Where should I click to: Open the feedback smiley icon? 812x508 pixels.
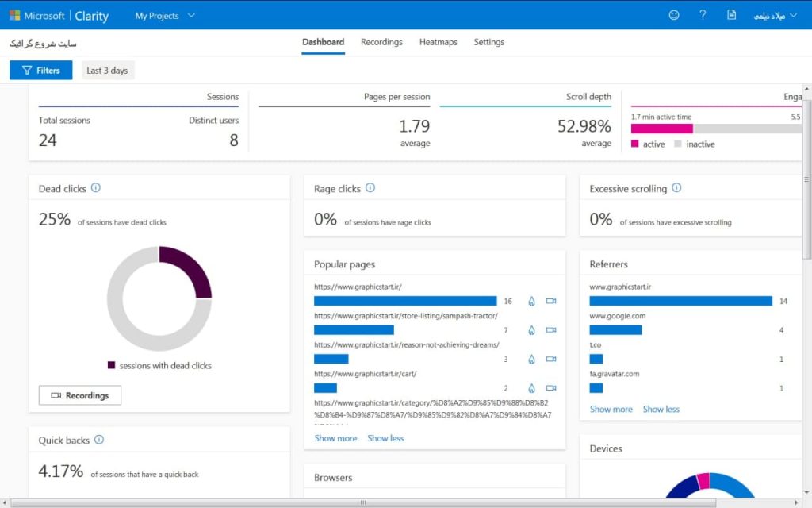[674, 15]
